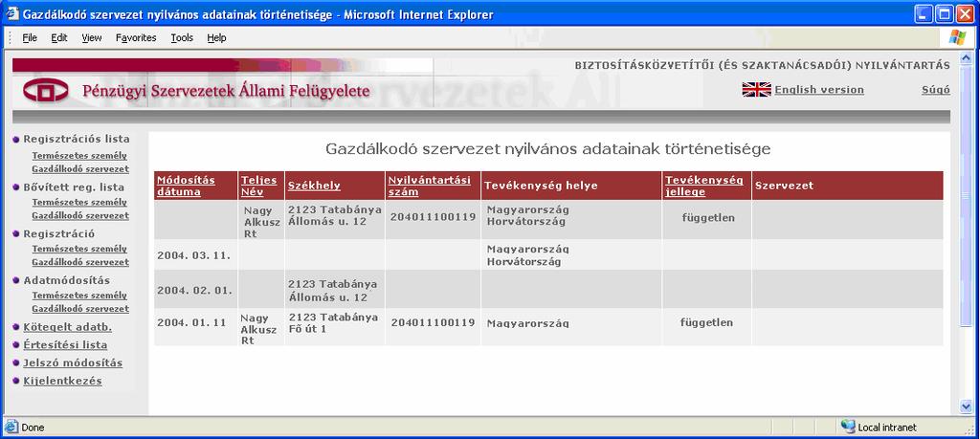Click the Kijelentkezés logout link
The width and height of the screenshot is (980, 439).
pyautogui.click(x=62, y=381)
